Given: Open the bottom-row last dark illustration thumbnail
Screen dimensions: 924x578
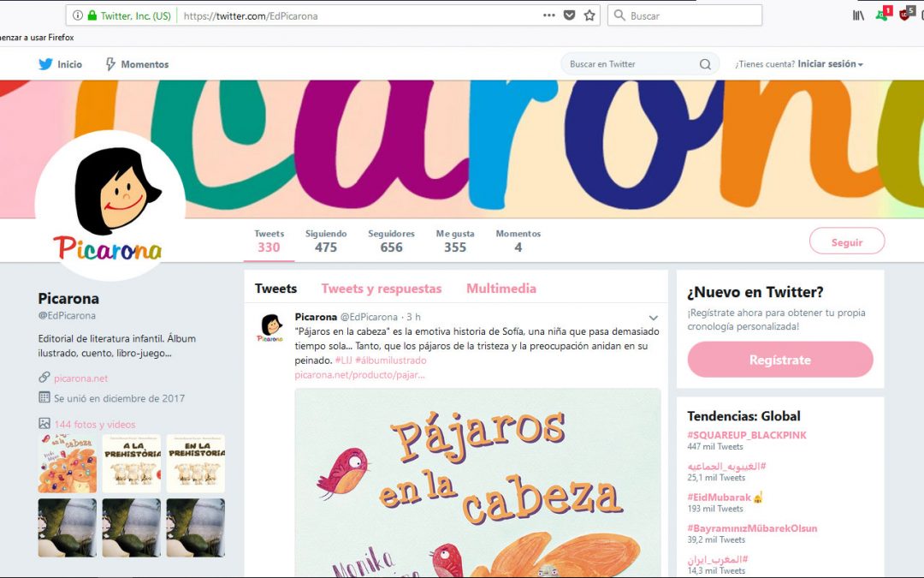Looking at the screenshot, I should [x=196, y=527].
